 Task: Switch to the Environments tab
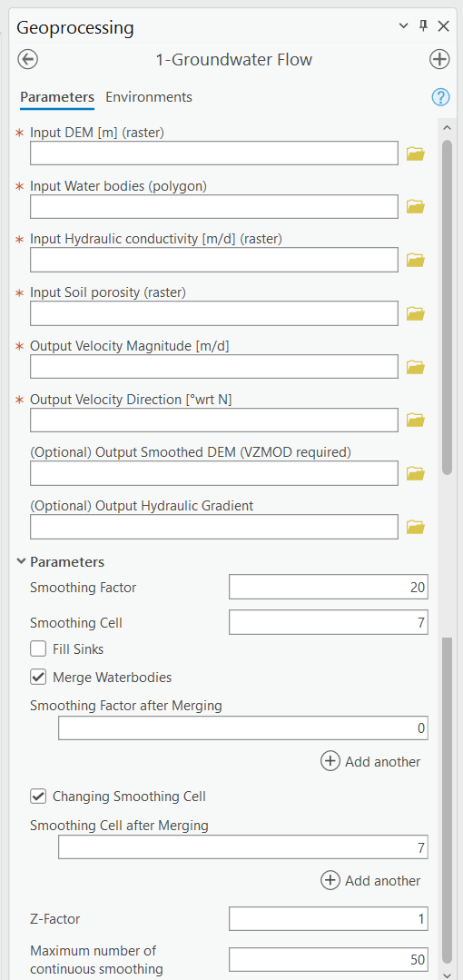(149, 97)
